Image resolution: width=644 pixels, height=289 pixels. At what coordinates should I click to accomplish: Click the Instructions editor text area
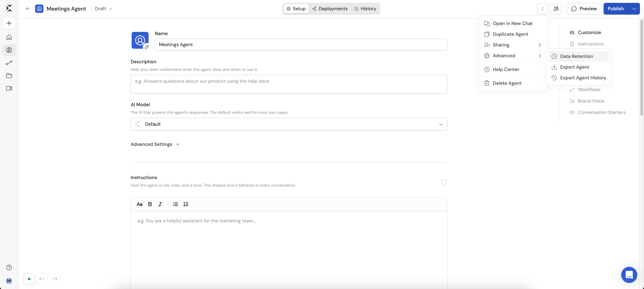click(x=289, y=250)
